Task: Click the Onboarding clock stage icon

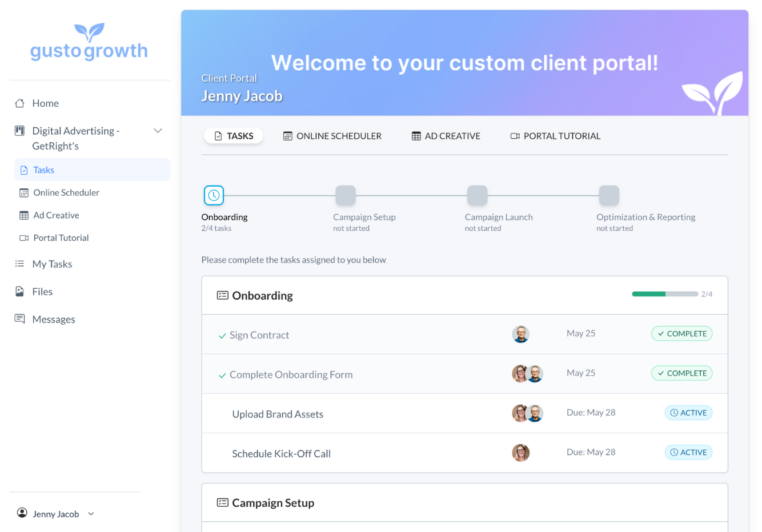Action: click(x=214, y=195)
